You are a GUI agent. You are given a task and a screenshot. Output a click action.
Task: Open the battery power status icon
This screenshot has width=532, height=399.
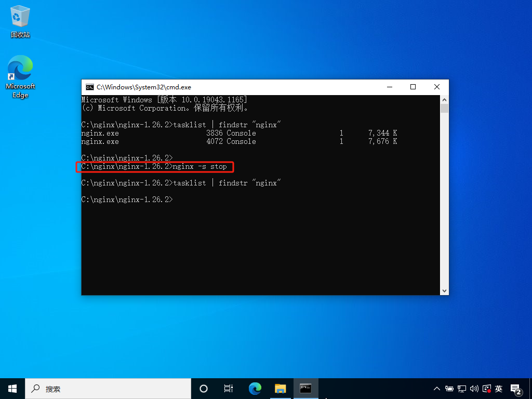pos(449,389)
